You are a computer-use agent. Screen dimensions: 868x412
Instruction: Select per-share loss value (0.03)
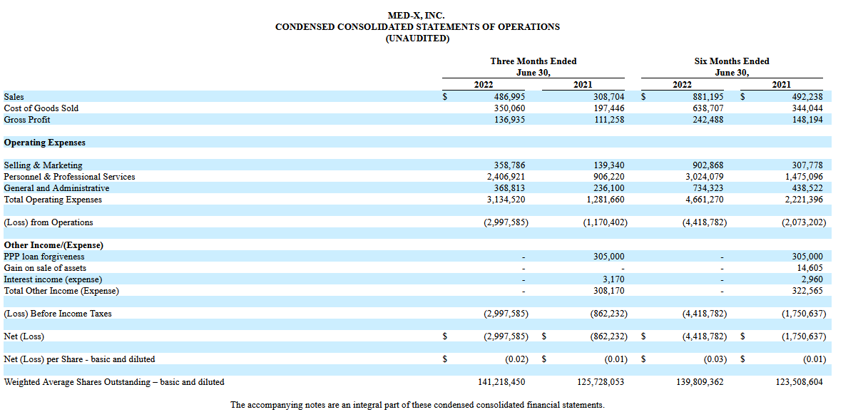(x=715, y=359)
